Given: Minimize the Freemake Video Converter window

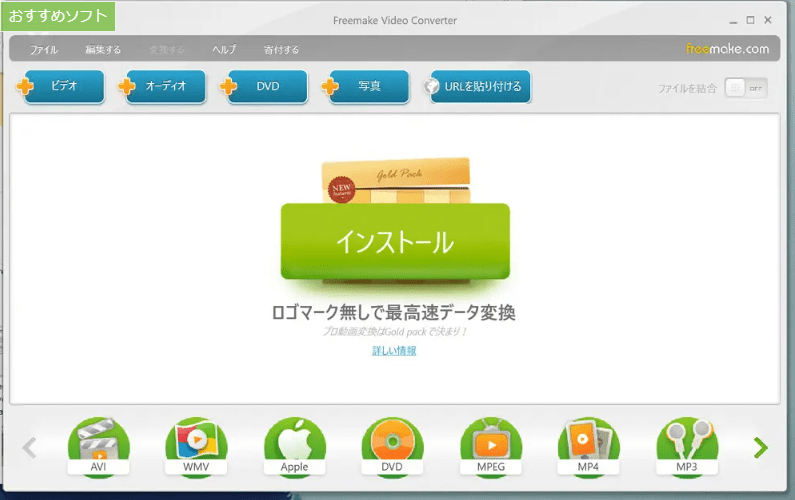Looking at the screenshot, I should tap(733, 21).
